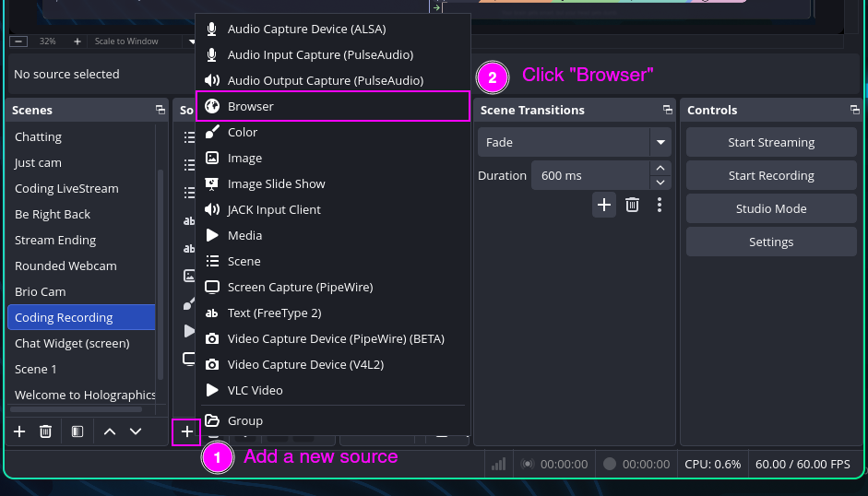Select the Chatting scene
This screenshot has height=496, width=868.
tap(81, 136)
